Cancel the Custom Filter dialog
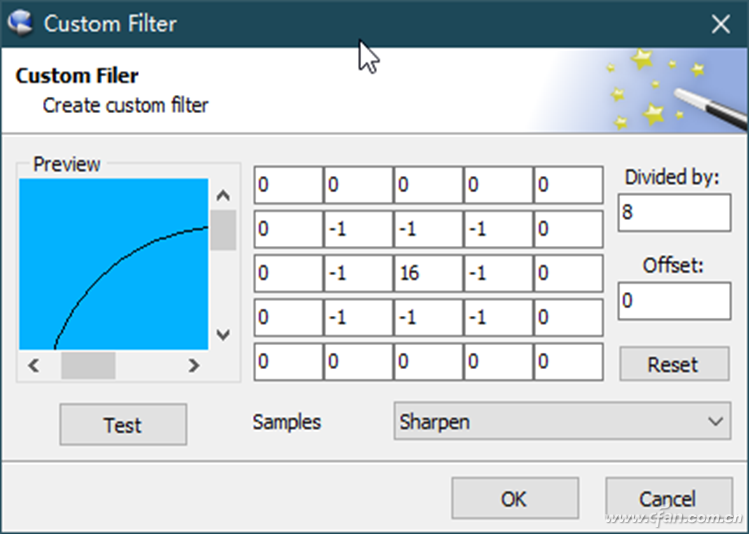The image size is (749, 534). [x=667, y=498]
